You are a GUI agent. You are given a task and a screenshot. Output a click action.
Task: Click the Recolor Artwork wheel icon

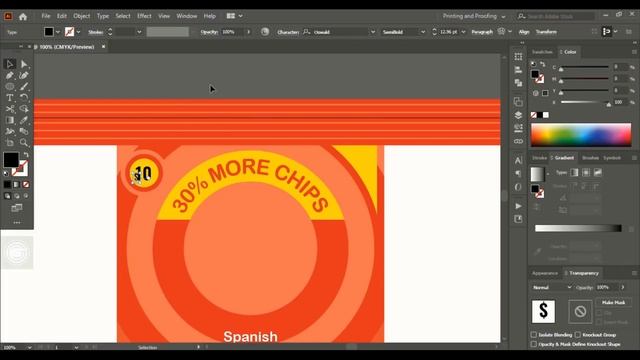pyautogui.click(x=265, y=32)
